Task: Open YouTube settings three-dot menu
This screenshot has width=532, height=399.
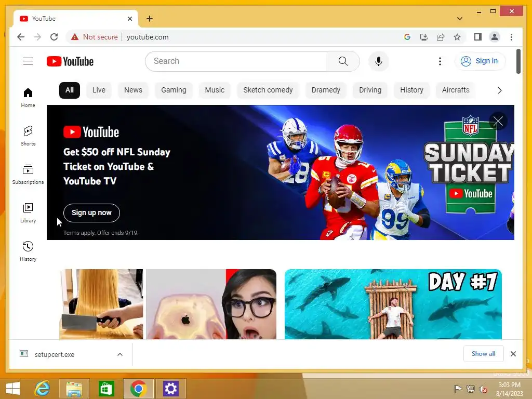Action: 440,61
